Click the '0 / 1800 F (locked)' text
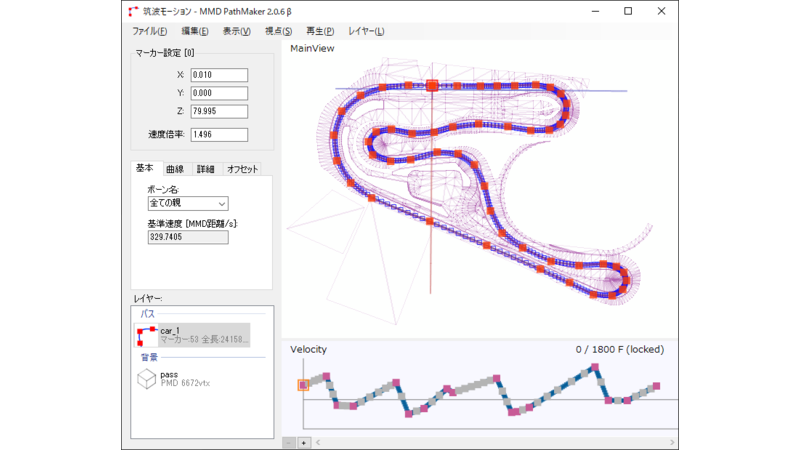The width and height of the screenshot is (800, 450). 620,349
